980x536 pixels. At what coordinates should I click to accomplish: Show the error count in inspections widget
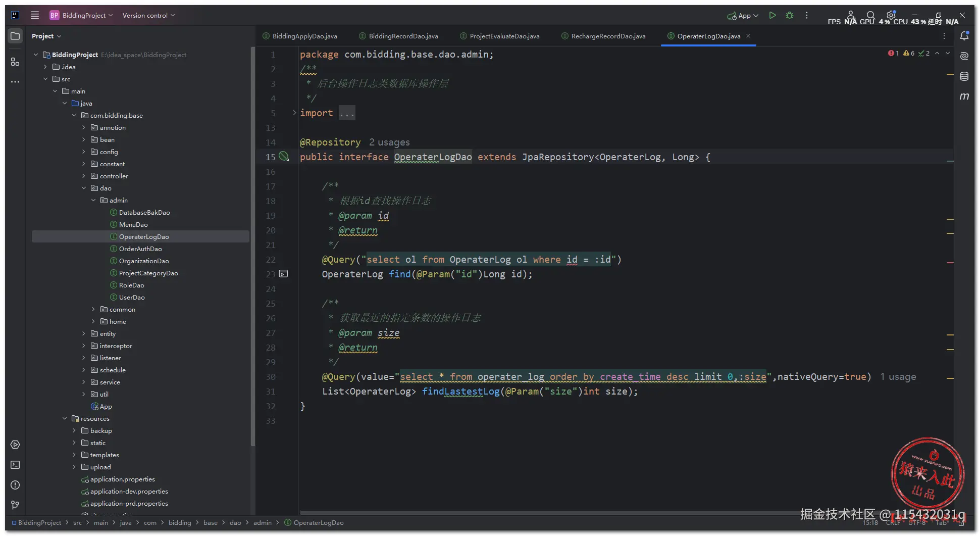(x=893, y=53)
